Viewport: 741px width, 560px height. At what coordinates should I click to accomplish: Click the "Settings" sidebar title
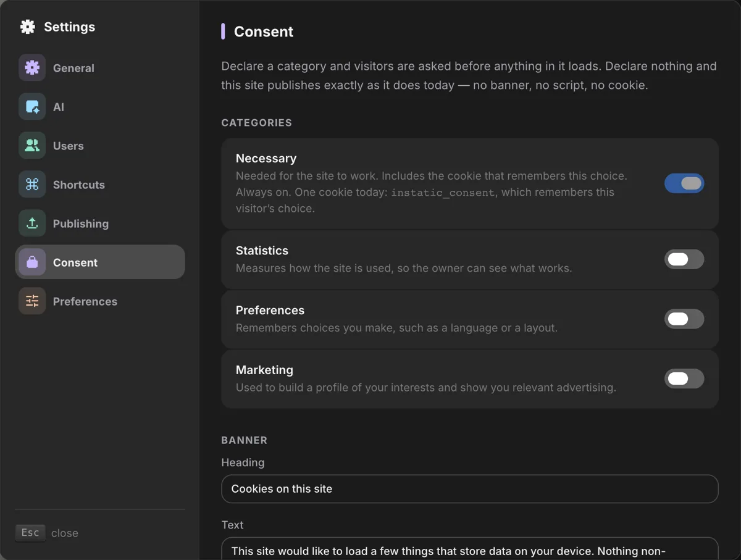(70, 27)
